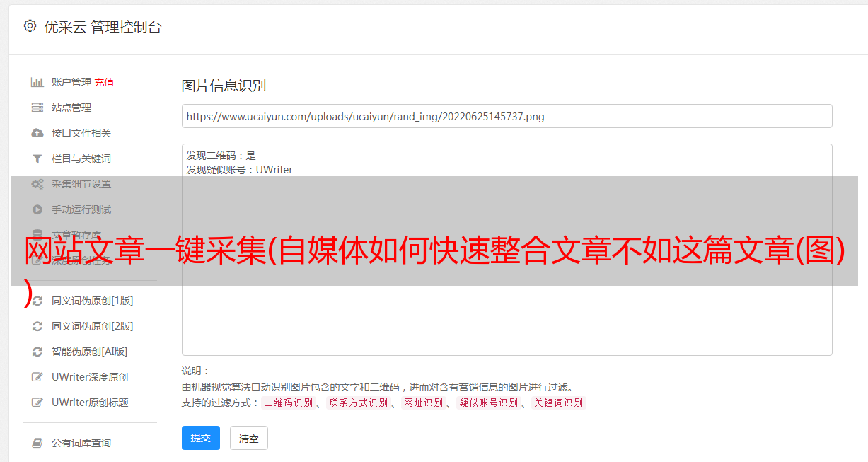Click the blue 提交 button
Viewport: 868px width, 462px height.
click(x=201, y=438)
